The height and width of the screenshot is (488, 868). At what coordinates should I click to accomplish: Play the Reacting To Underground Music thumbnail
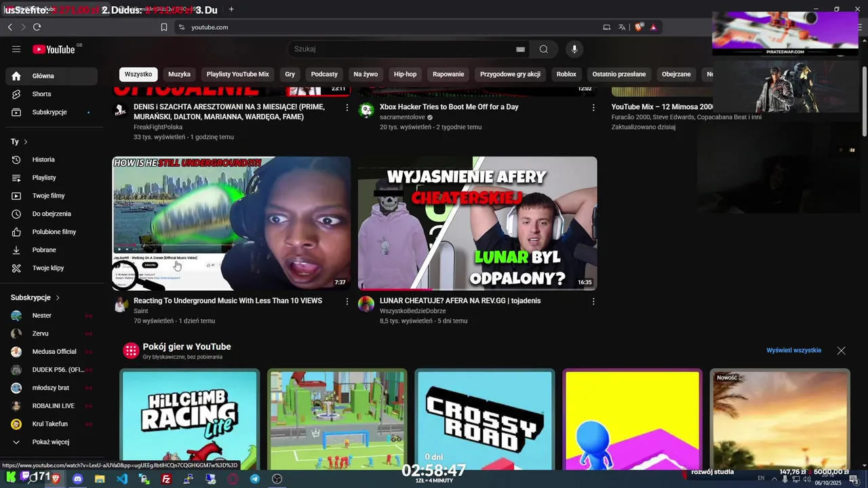click(231, 224)
